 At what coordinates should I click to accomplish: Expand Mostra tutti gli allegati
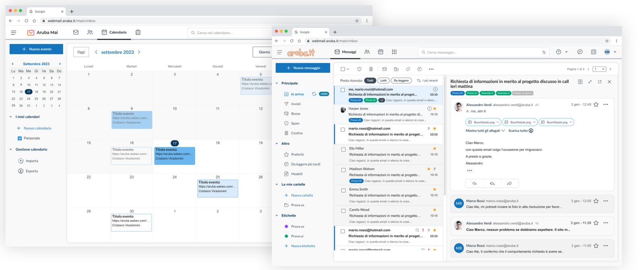(485, 131)
